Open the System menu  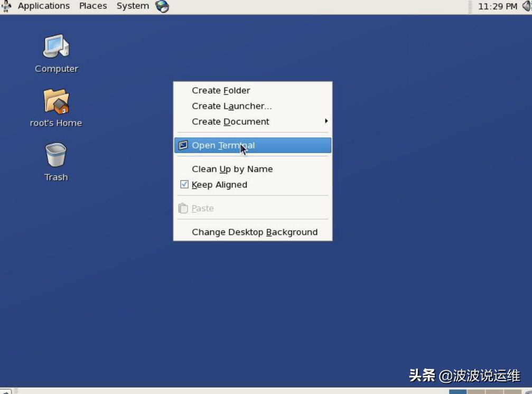pyautogui.click(x=132, y=6)
